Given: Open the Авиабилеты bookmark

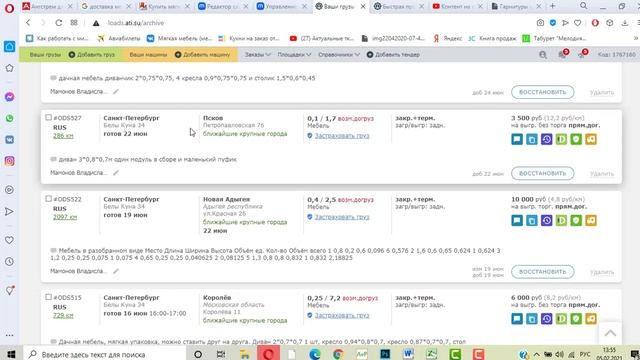Looking at the screenshot, I should (x=119, y=38).
